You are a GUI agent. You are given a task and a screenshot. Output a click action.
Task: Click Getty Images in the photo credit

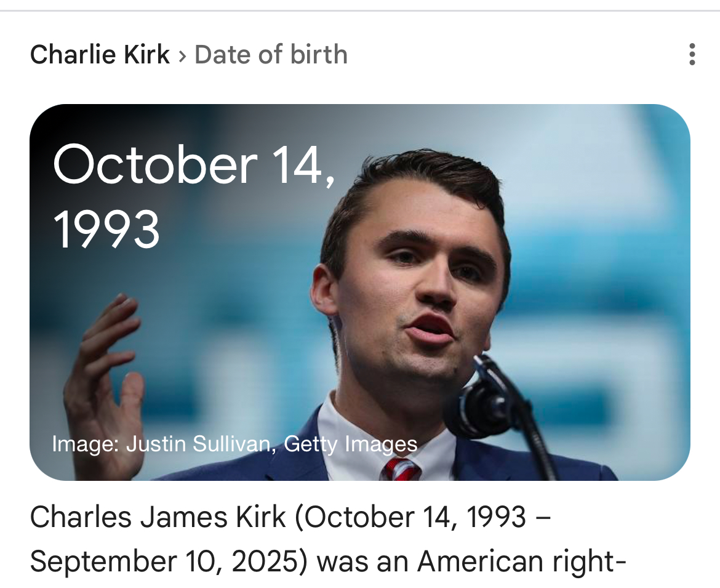tap(351, 443)
